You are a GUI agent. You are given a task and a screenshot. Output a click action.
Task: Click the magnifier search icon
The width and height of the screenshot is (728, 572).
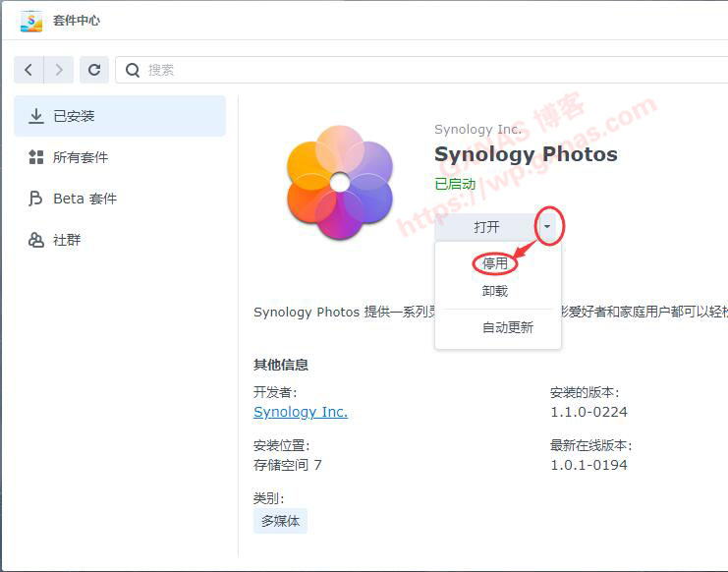tap(133, 71)
